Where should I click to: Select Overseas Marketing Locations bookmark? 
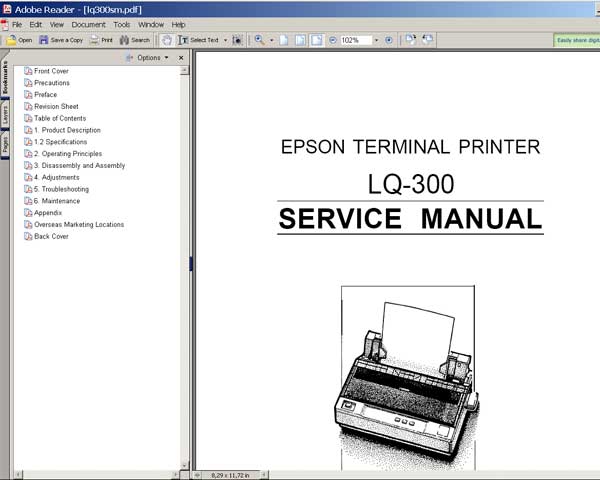(79, 224)
